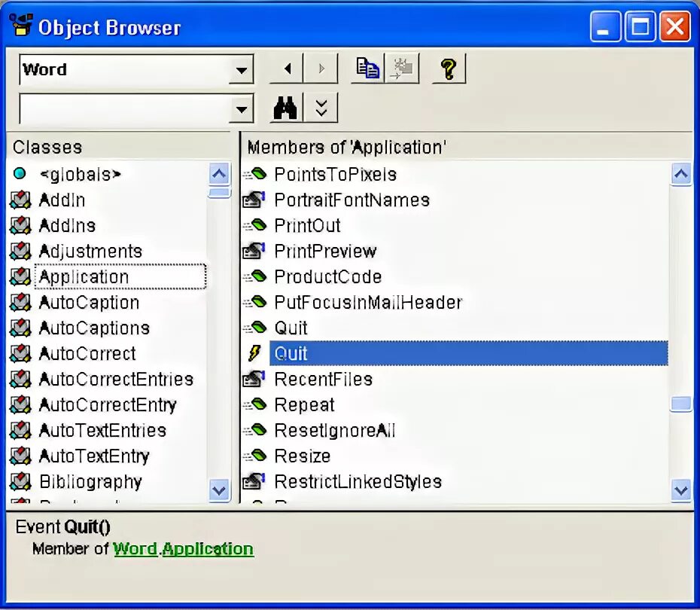Follow the Application link in details pane
The height and width of the screenshot is (610, 700).
coord(208,549)
